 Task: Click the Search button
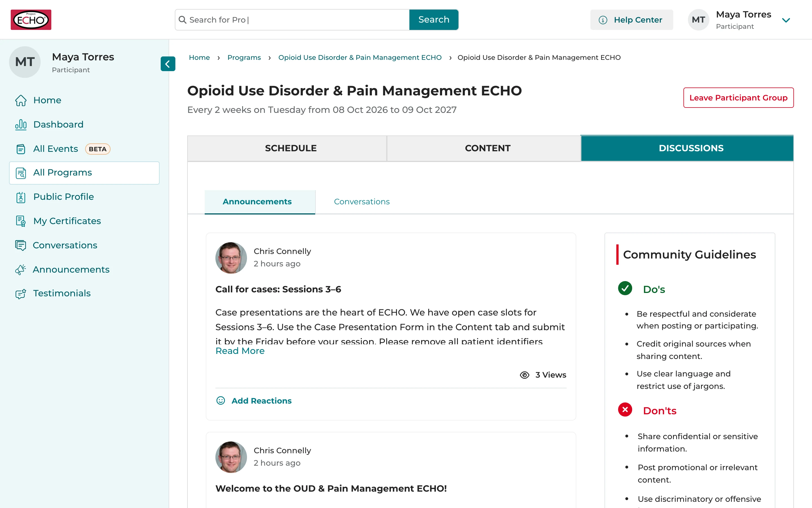pos(434,20)
